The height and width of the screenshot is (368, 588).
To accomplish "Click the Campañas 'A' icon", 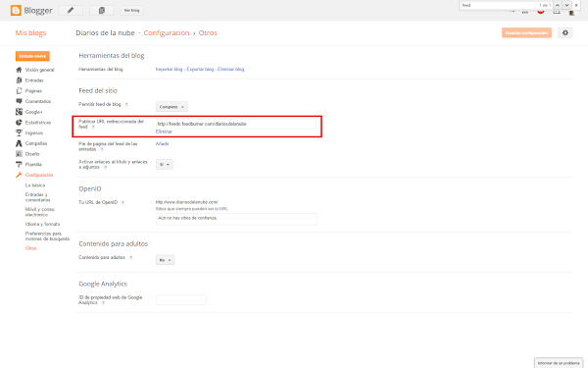I will 19,143.
